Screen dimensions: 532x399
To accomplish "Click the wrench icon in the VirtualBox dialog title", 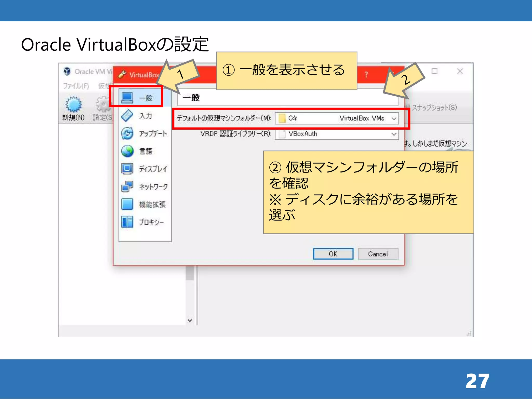I will (122, 75).
